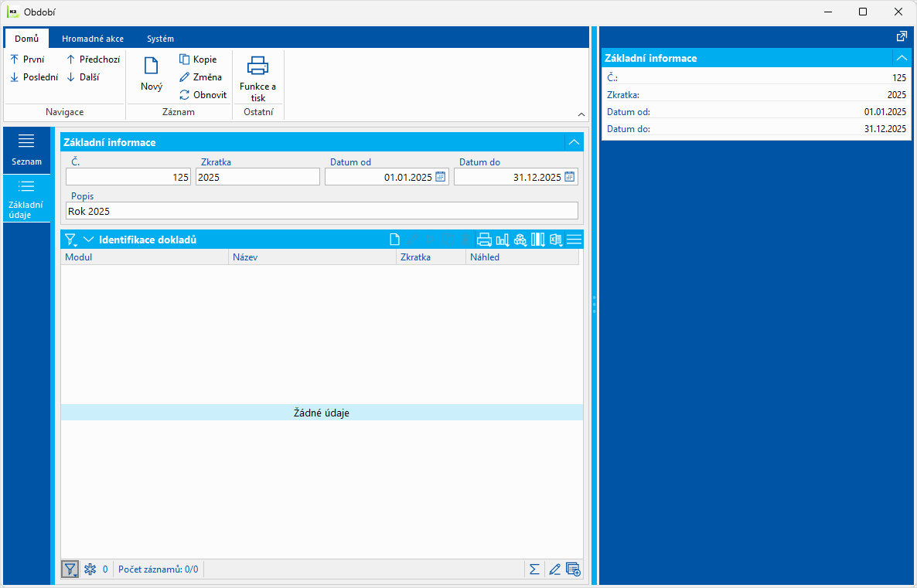Click the pencil edit icon in status bar
The image size is (917, 588).
click(x=554, y=569)
